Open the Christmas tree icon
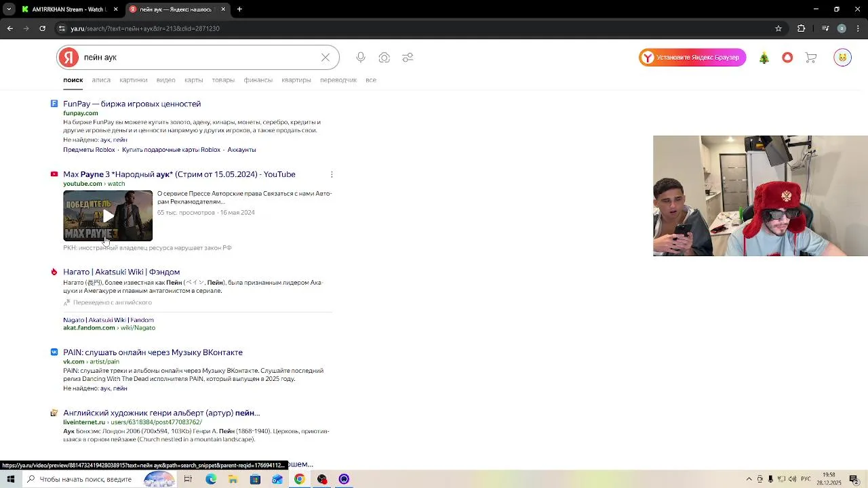This screenshot has height=488, width=868. [764, 58]
